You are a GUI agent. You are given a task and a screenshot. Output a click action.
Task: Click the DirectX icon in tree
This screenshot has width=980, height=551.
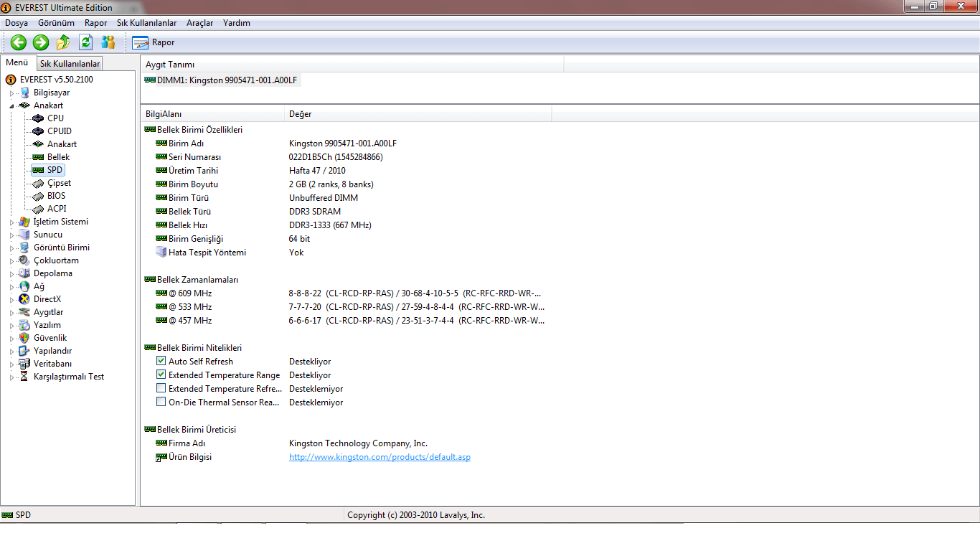pos(24,299)
